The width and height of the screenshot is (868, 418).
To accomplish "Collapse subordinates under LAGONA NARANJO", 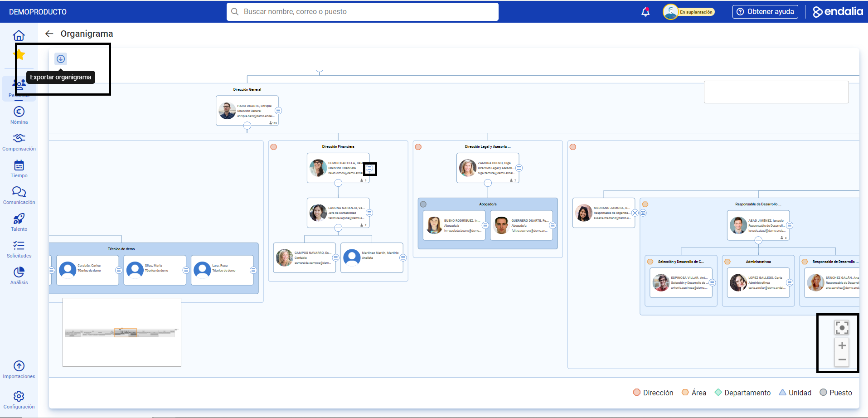I will point(338,228).
